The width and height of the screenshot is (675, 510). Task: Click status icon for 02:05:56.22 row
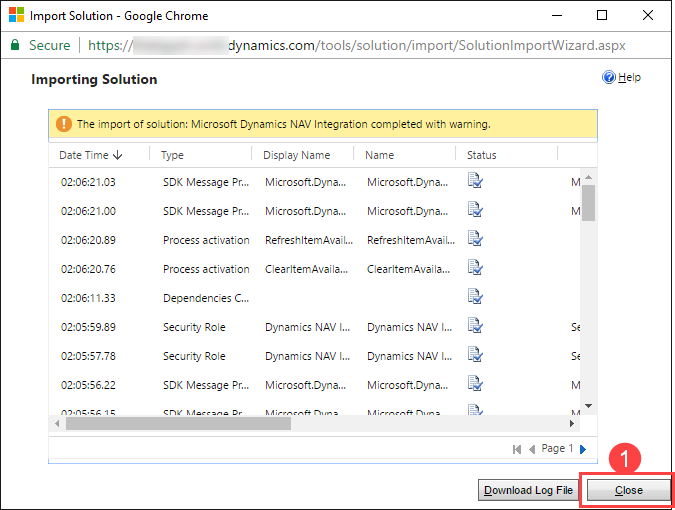pyautogui.click(x=475, y=383)
